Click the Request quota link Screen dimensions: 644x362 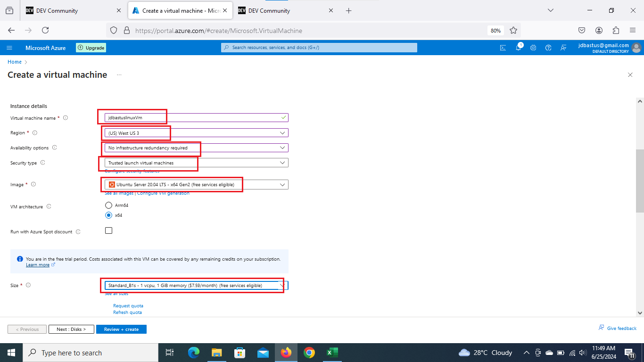point(128,306)
